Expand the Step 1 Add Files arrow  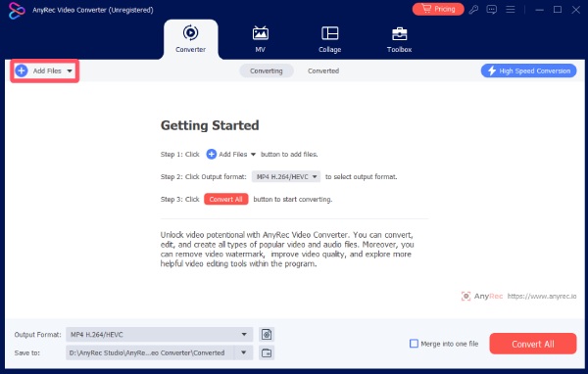tap(253, 155)
